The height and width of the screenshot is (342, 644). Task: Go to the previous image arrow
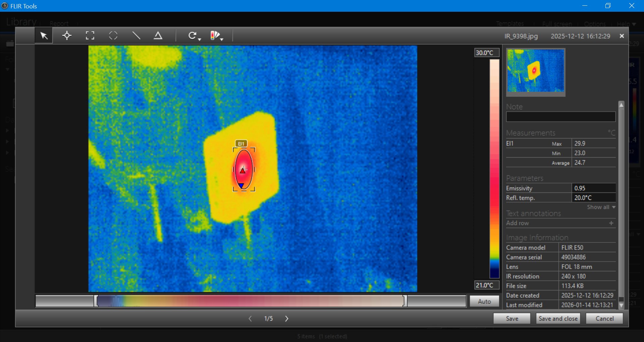[250, 319]
